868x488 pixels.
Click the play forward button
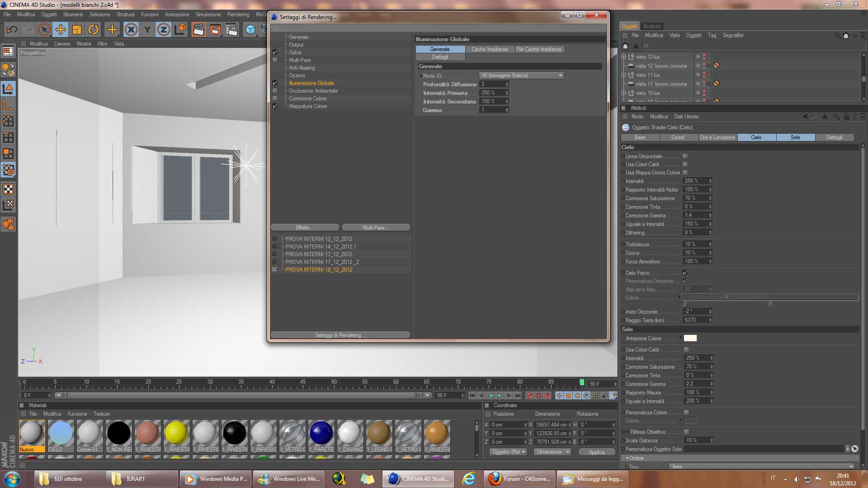click(500, 396)
